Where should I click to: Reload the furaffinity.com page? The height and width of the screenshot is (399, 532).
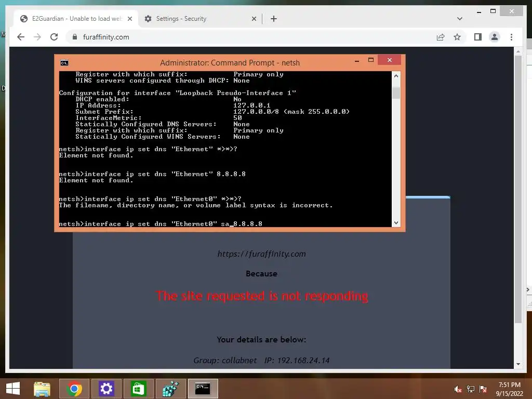coord(54,37)
